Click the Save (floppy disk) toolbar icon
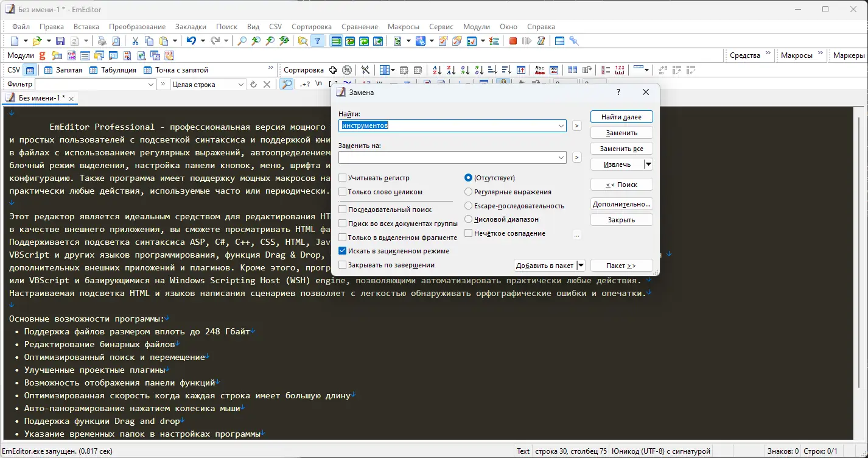 60,41
